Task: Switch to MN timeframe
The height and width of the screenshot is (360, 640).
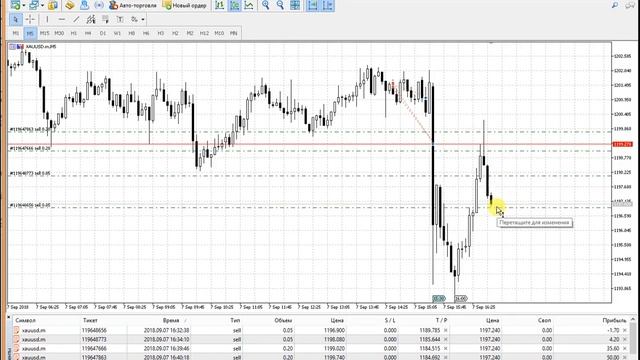Action: 233,33
